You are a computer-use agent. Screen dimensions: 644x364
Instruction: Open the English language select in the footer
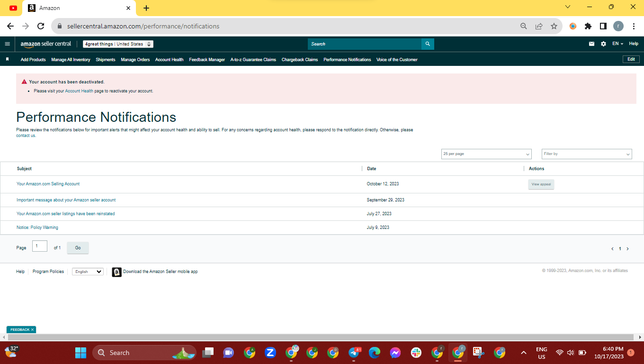(88, 272)
